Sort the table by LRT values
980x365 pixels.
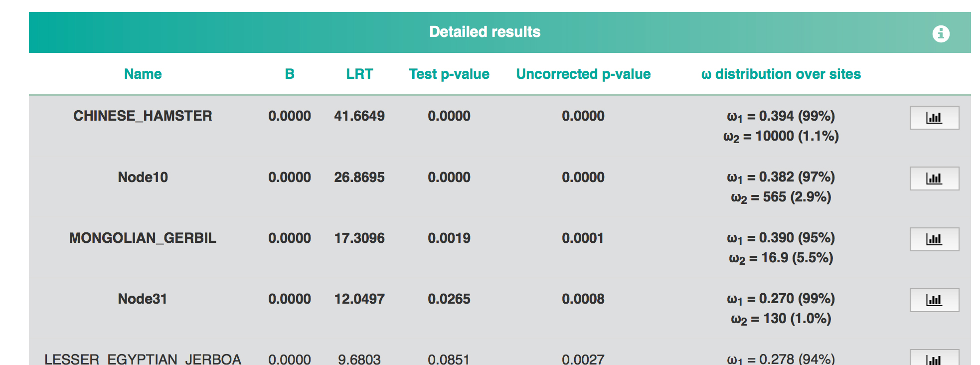click(359, 74)
